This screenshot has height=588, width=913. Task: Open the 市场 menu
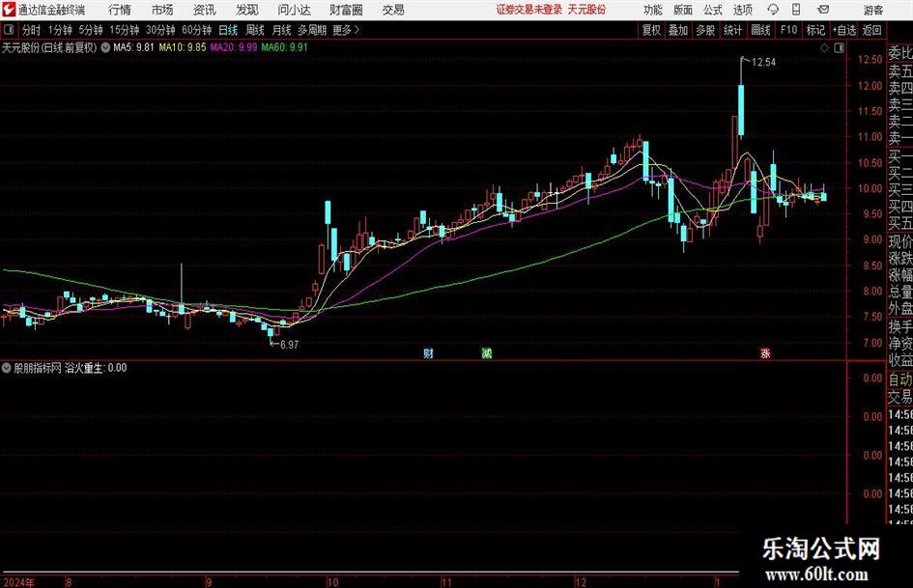(162, 10)
